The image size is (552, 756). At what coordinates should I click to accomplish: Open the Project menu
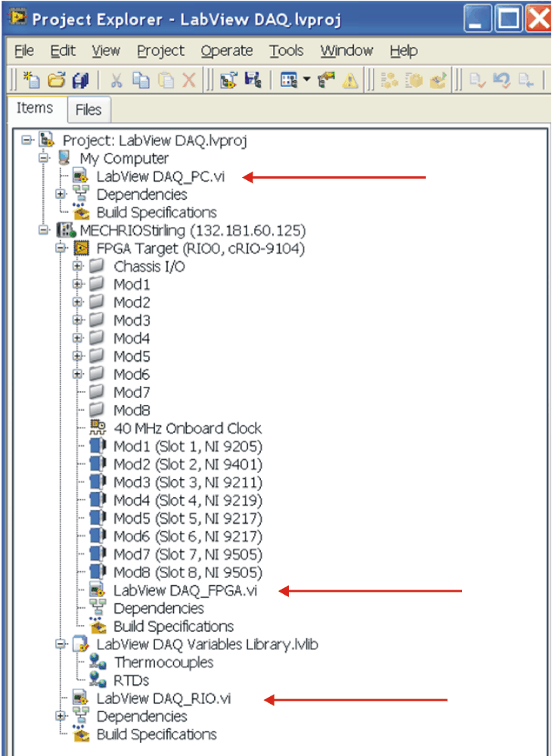click(161, 51)
